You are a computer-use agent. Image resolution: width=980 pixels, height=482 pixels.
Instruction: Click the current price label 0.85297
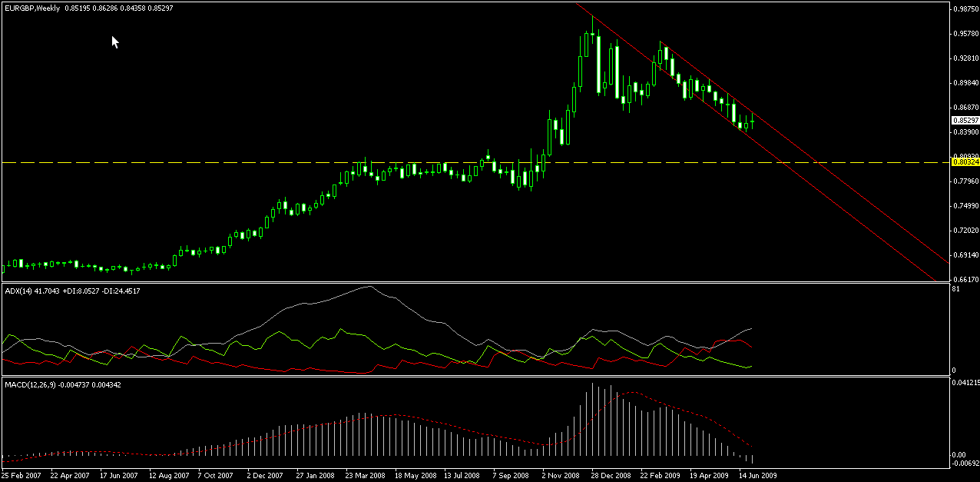[x=965, y=120]
